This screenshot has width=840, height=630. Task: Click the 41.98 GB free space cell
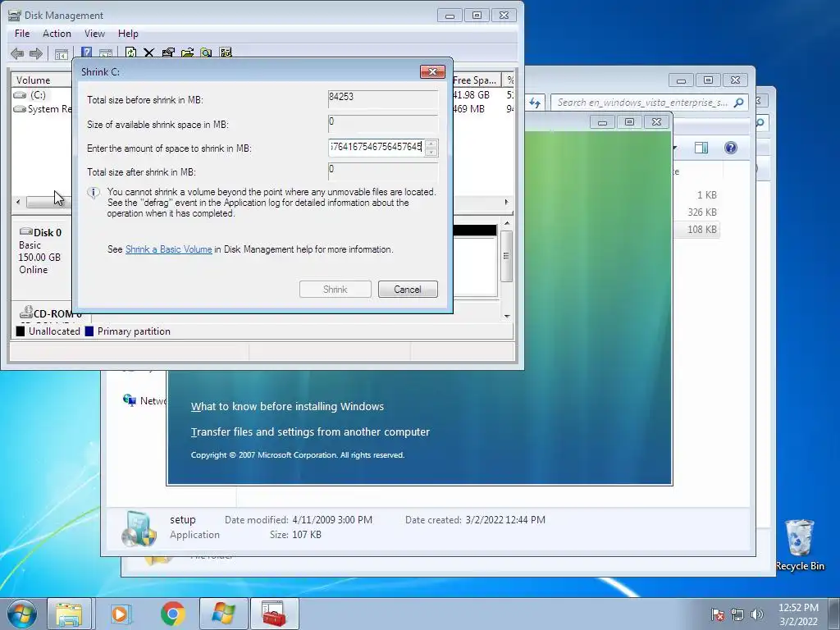[x=471, y=95]
